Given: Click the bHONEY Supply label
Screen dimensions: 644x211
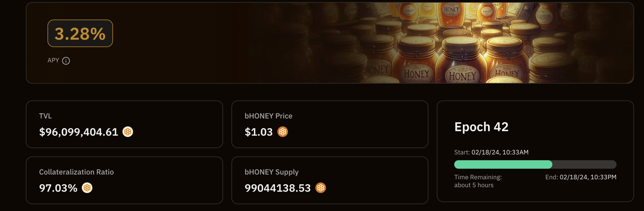Looking at the screenshot, I should tap(272, 172).
